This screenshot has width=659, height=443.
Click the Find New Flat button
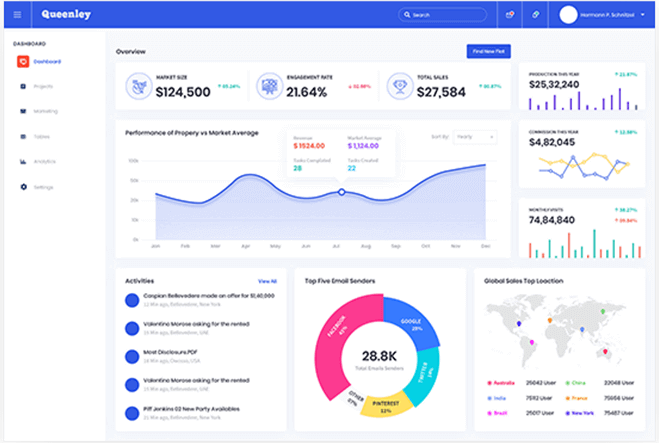(488, 51)
